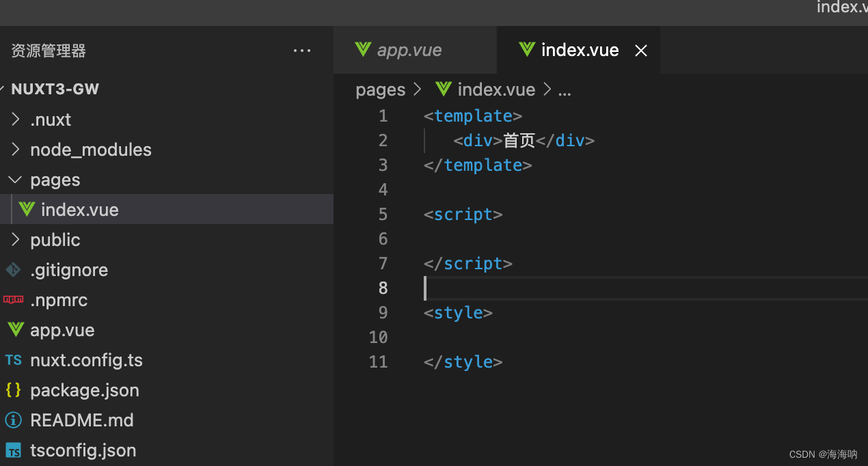Click the TS icon of nuxt.config.ts

click(x=14, y=360)
